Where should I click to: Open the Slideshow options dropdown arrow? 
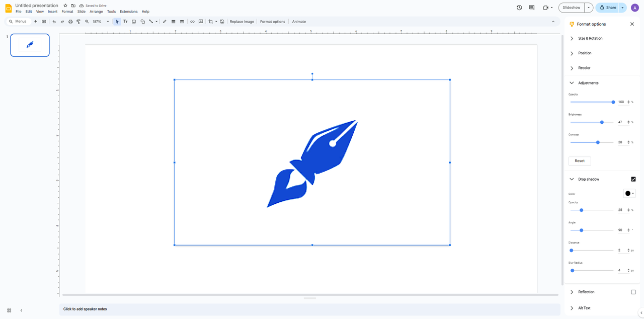589,8
